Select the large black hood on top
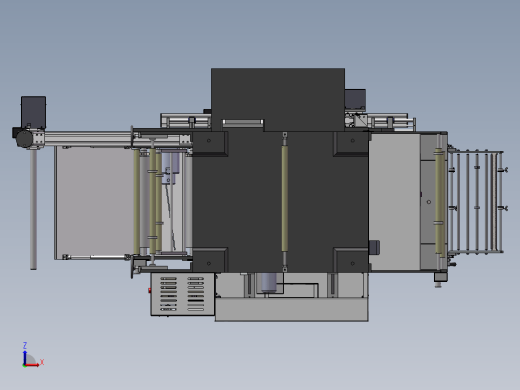This screenshot has width=520, height=390. (278, 99)
